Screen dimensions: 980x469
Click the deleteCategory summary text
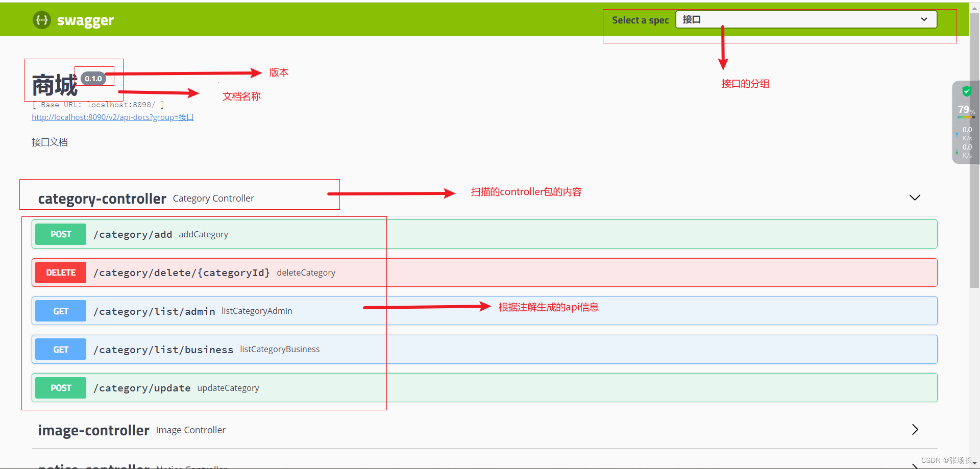tap(306, 273)
